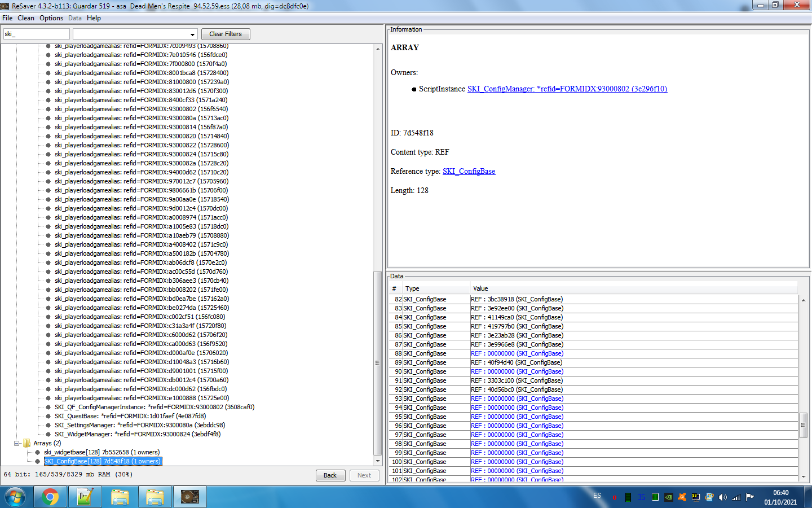Open Google Chrome from the taskbar

coord(50,497)
